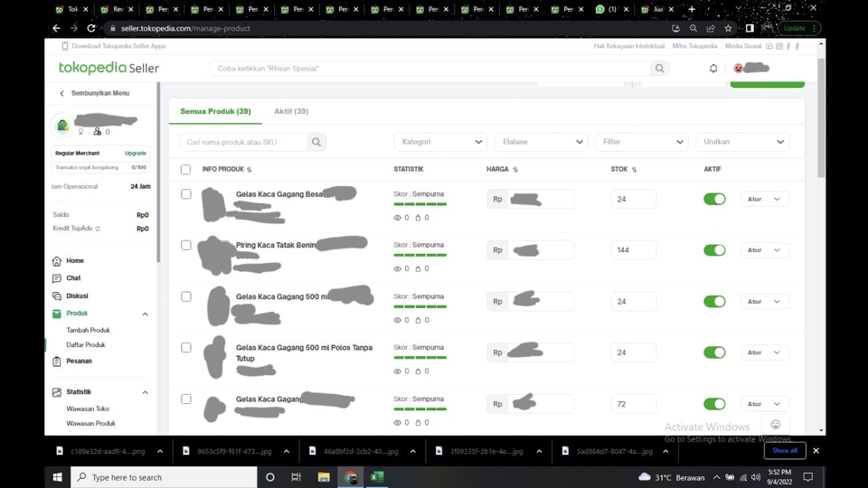868x488 pixels.
Task: Click the sort icon next to HARGA
Action: point(515,170)
